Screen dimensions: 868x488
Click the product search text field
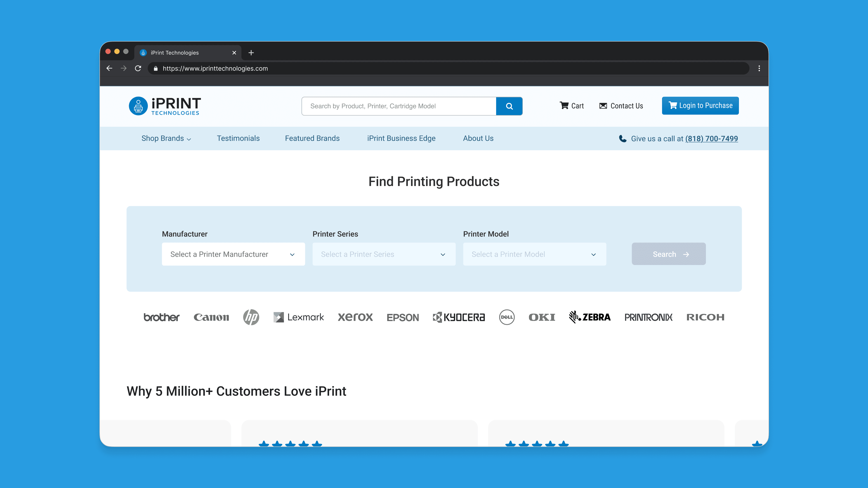[399, 106]
